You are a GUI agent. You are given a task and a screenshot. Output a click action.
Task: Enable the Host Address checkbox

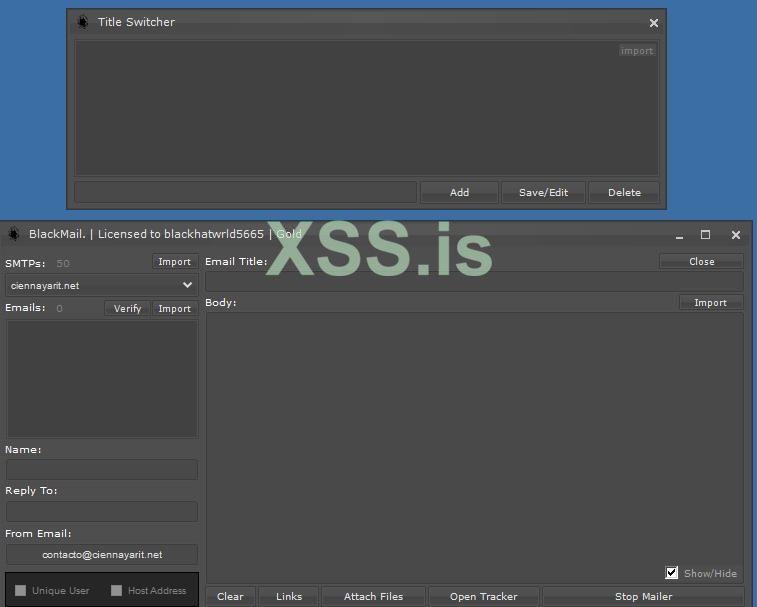coord(116,590)
